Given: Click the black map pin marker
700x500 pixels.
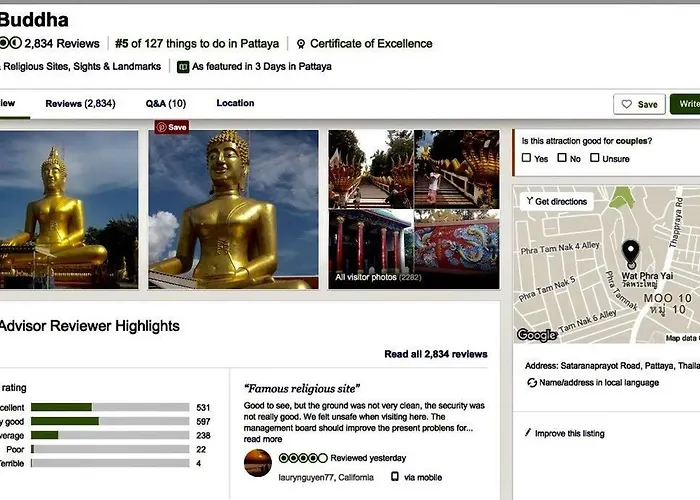Looking at the screenshot, I should pyautogui.click(x=631, y=253).
